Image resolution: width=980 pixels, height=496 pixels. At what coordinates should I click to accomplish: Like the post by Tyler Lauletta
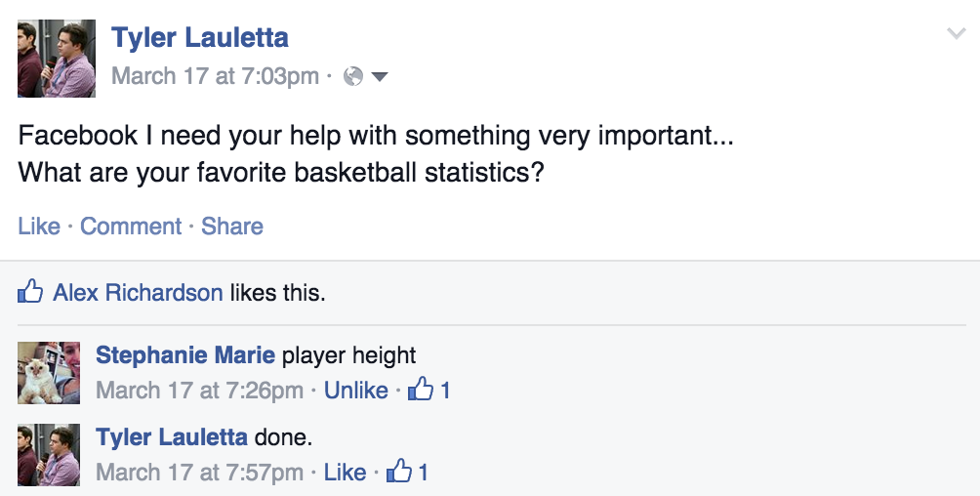[39, 227]
